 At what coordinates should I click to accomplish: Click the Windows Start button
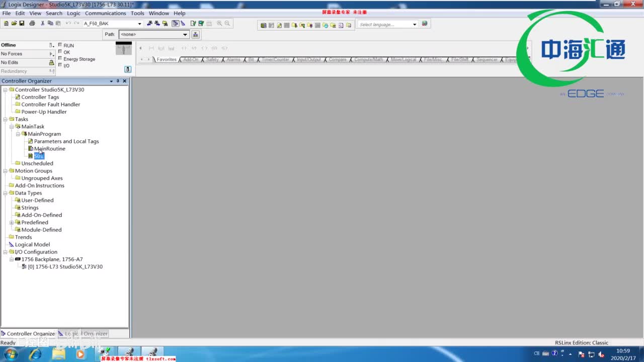coord(11,354)
